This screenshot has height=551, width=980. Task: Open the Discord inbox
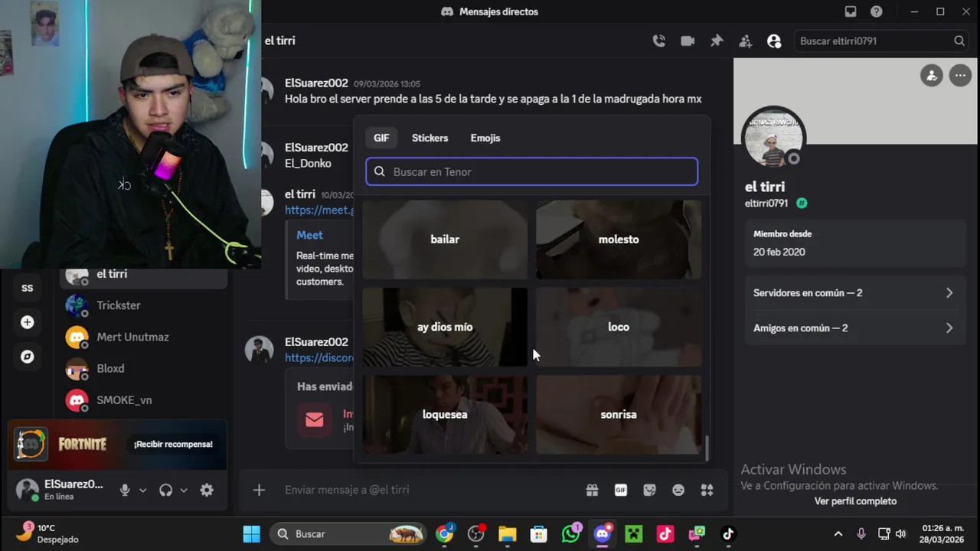pyautogui.click(x=851, y=11)
